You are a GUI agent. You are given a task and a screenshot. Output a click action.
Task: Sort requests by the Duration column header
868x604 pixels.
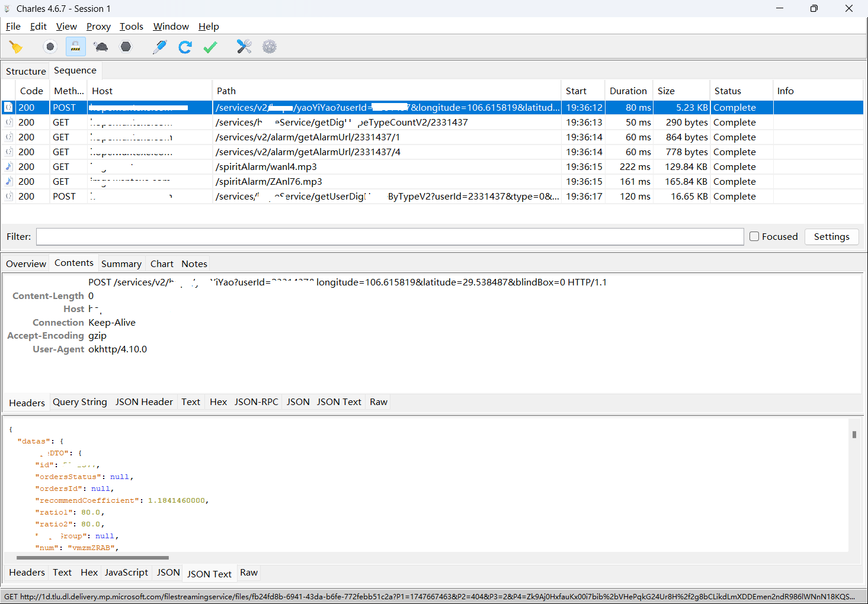click(x=628, y=91)
